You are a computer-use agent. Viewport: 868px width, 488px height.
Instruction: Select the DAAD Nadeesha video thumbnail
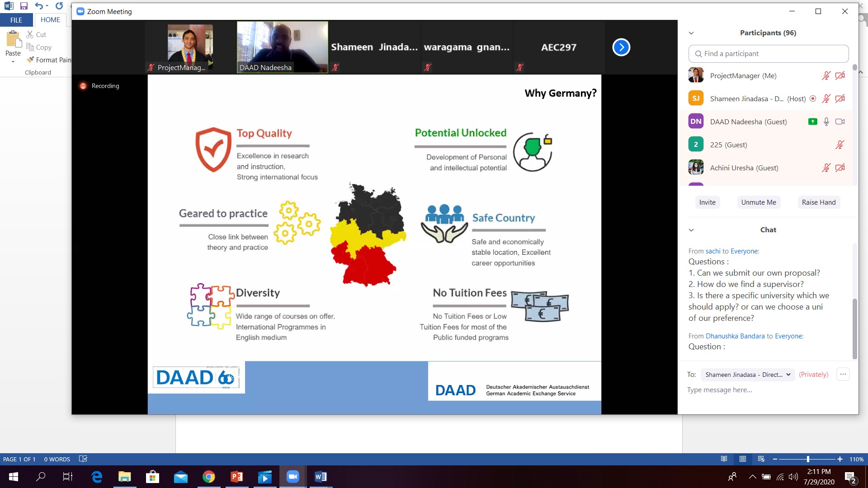[283, 47]
